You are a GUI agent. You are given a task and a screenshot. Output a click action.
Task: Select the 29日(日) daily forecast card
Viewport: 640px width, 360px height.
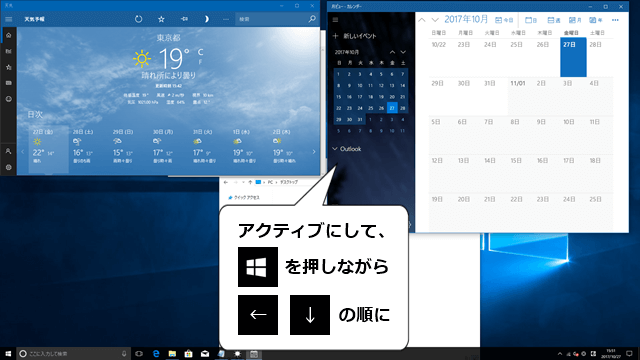[129, 149]
